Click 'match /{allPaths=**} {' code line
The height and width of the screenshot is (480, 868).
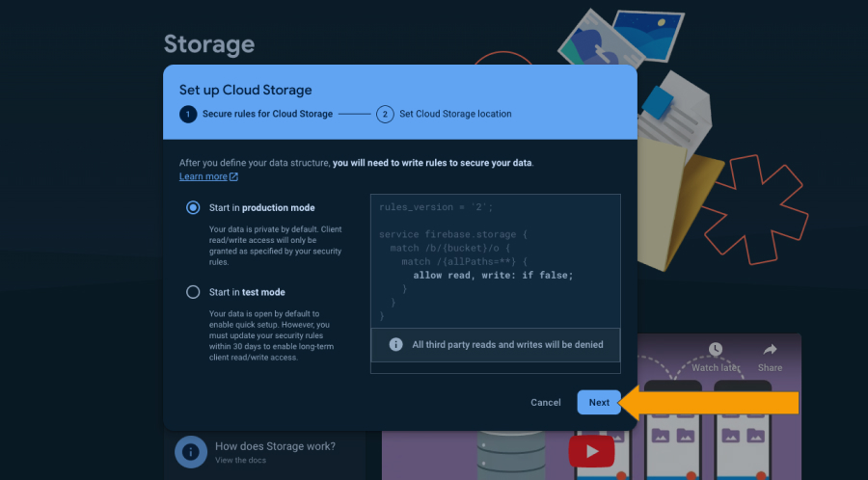[465, 261]
